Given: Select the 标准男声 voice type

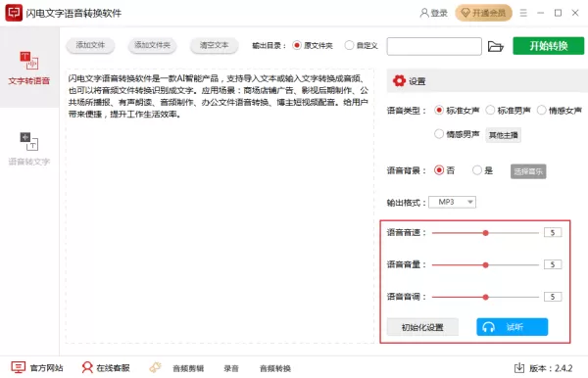Looking at the screenshot, I should click(490, 110).
